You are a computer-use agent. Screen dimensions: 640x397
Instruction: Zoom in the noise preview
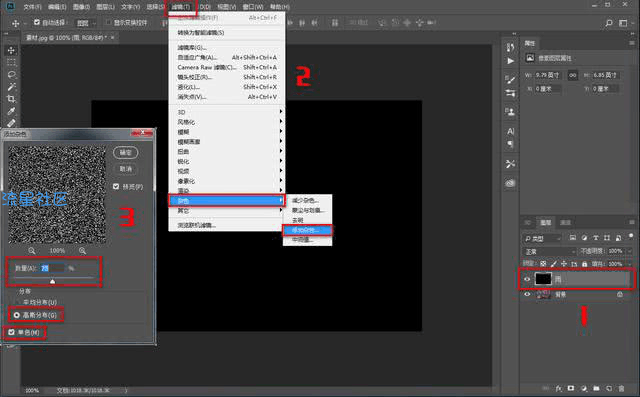[82, 251]
